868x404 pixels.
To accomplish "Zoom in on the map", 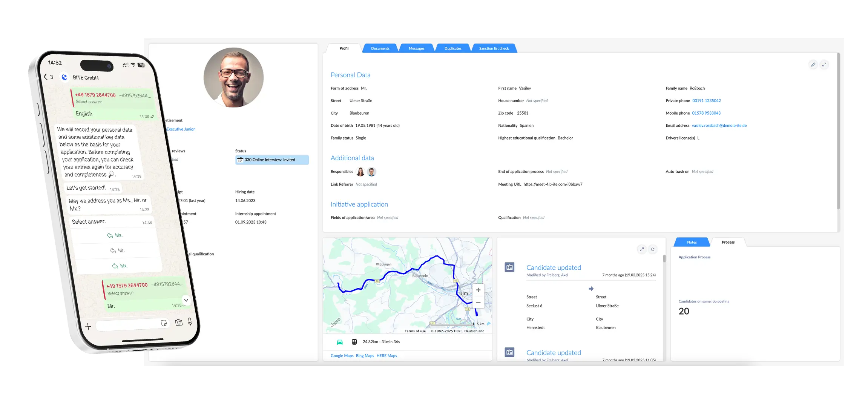I will [478, 290].
